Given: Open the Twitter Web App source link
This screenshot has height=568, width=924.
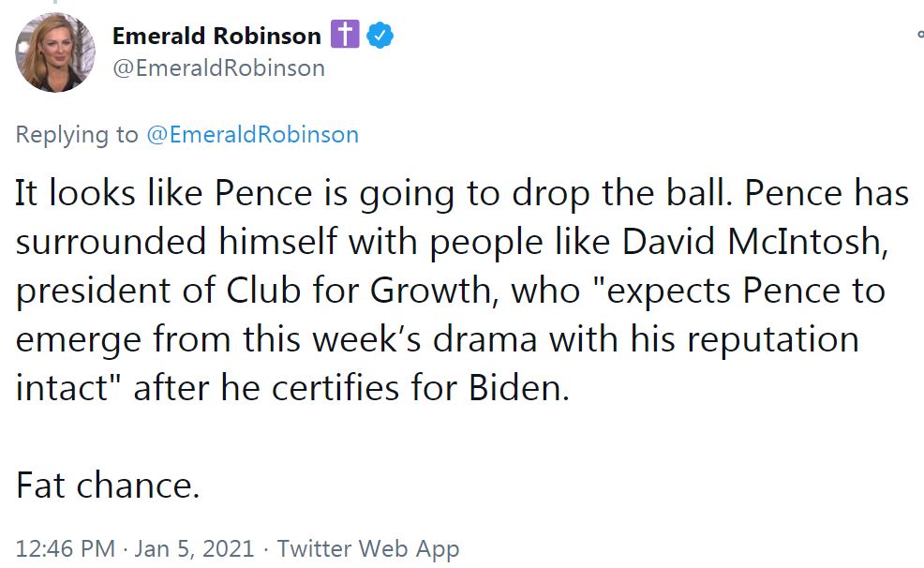Looking at the screenshot, I should (368, 548).
